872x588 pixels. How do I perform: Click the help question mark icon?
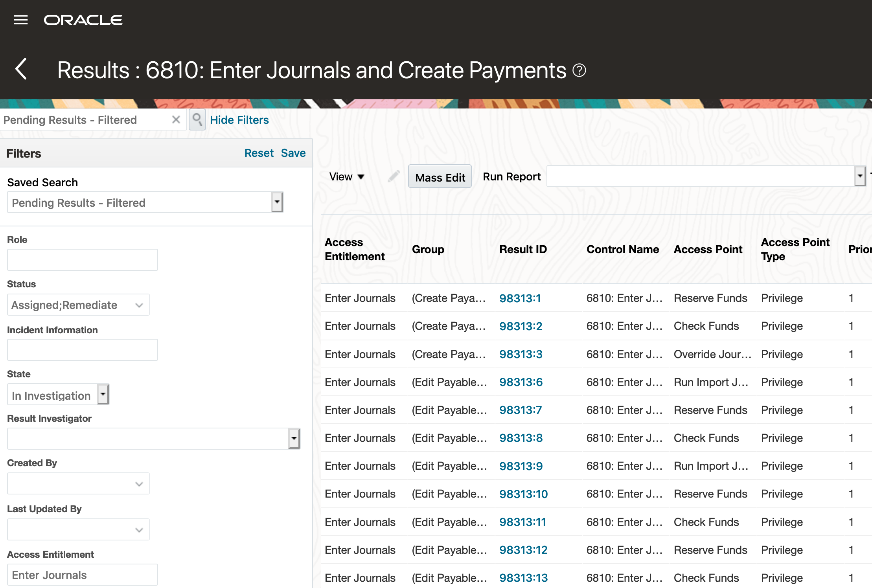[579, 71]
